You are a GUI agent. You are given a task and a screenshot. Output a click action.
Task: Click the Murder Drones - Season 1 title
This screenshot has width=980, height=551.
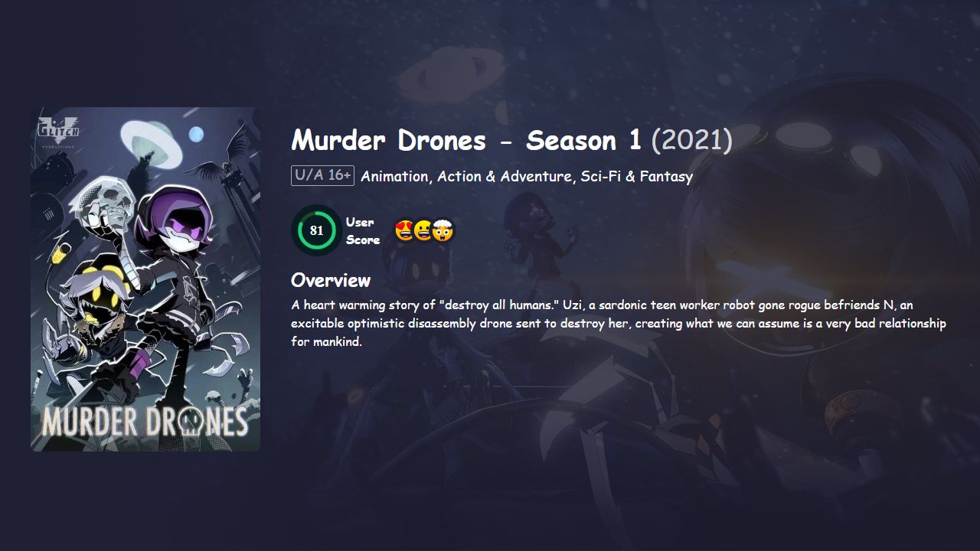tap(465, 140)
